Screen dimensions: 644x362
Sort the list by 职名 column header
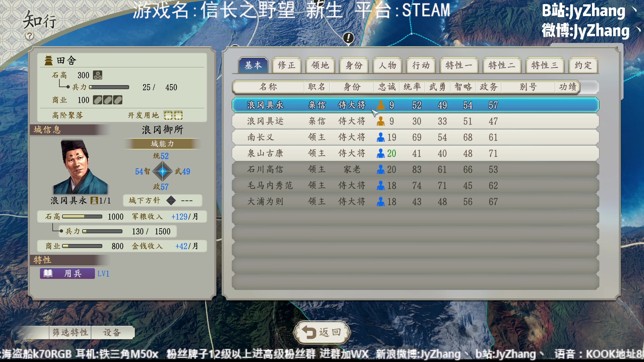317,87
